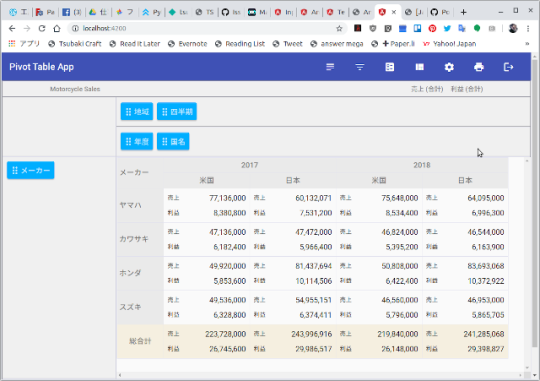Click site info icon in address bar
The image size is (540, 381).
tap(75, 28)
